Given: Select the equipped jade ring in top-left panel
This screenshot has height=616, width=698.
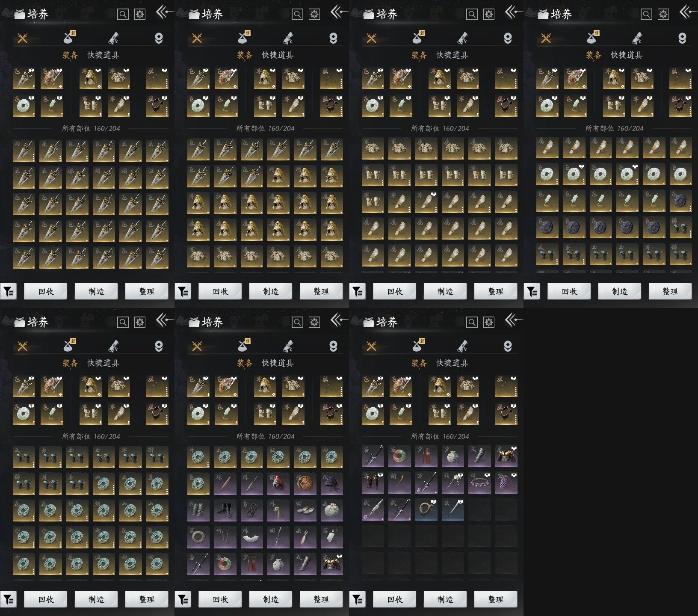Looking at the screenshot, I should 24,106.
